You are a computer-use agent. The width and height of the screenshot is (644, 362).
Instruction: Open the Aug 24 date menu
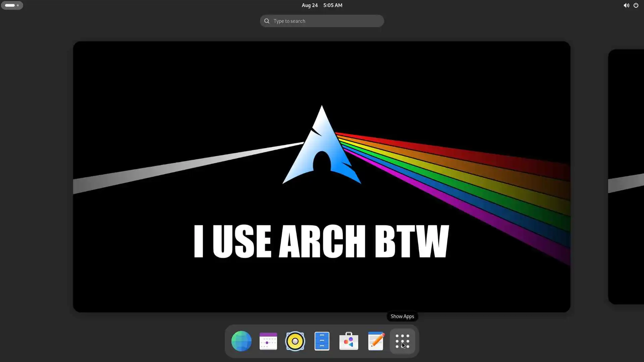(309, 5)
